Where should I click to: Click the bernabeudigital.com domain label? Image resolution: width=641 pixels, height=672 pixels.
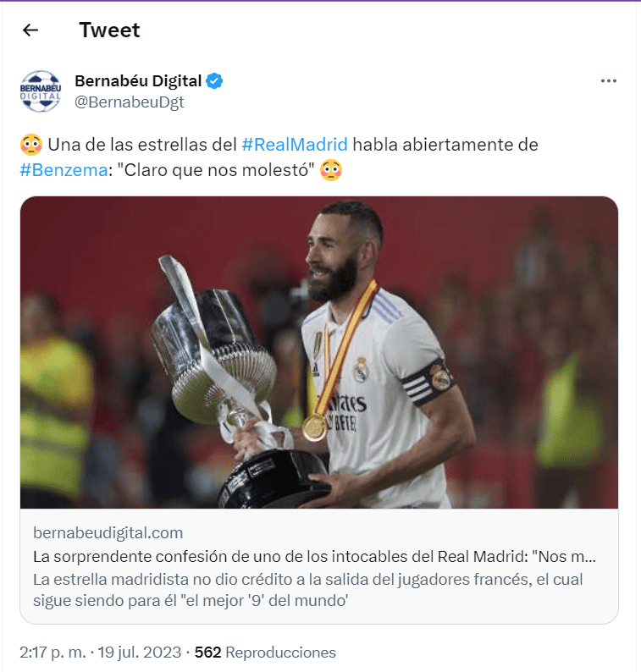point(108,532)
